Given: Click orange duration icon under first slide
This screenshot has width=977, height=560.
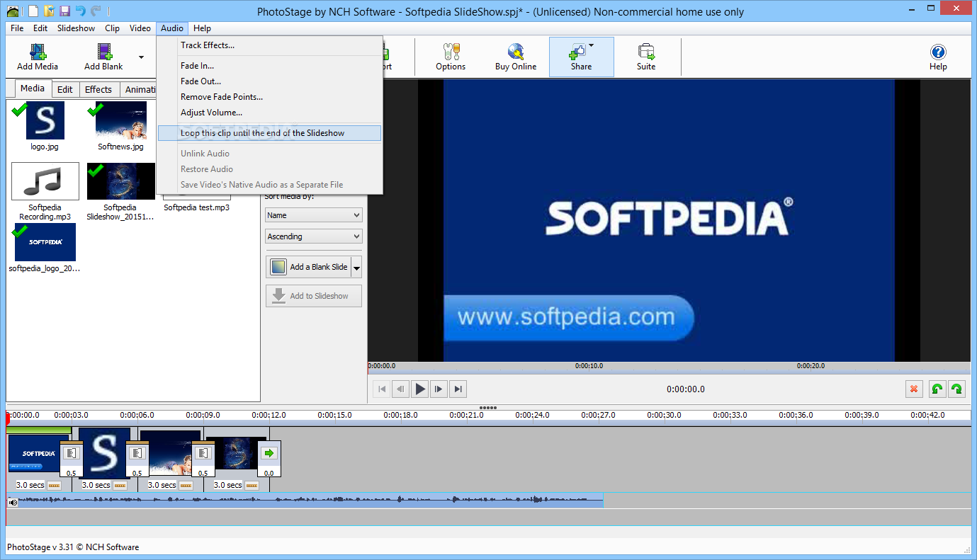Looking at the screenshot, I should coord(54,486).
